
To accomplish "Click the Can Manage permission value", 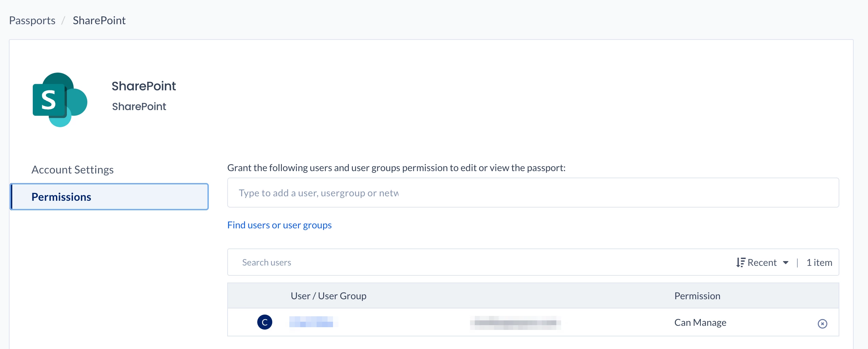I will pos(700,322).
